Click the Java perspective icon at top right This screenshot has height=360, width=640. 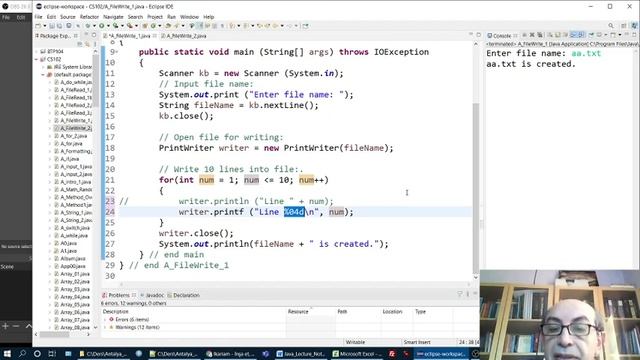coord(634,26)
